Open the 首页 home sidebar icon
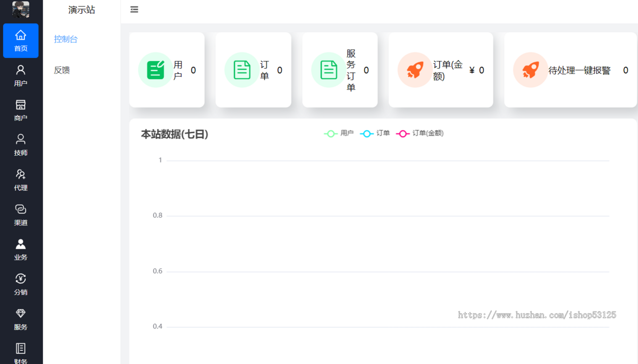 [x=21, y=40]
